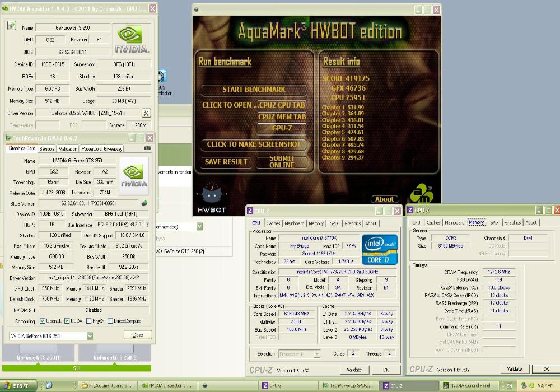The width and height of the screenshot is (560, 392).
Task: Click the GPU-Z bus interface question mark
Action: pyautogui.click(x=147, y=225)
